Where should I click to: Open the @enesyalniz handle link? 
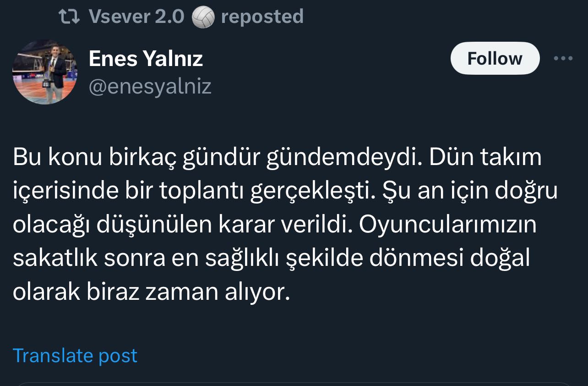(150, 86)
